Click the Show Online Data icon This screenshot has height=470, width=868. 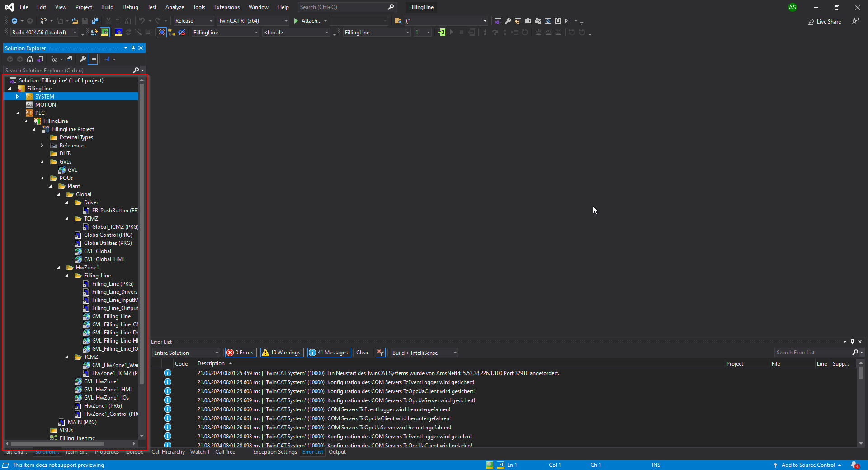162,33
